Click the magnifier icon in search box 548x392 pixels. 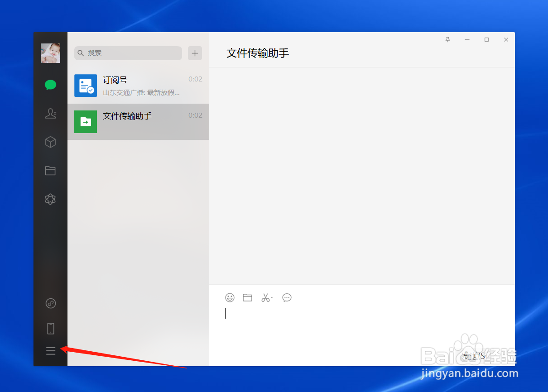point(81,53)
